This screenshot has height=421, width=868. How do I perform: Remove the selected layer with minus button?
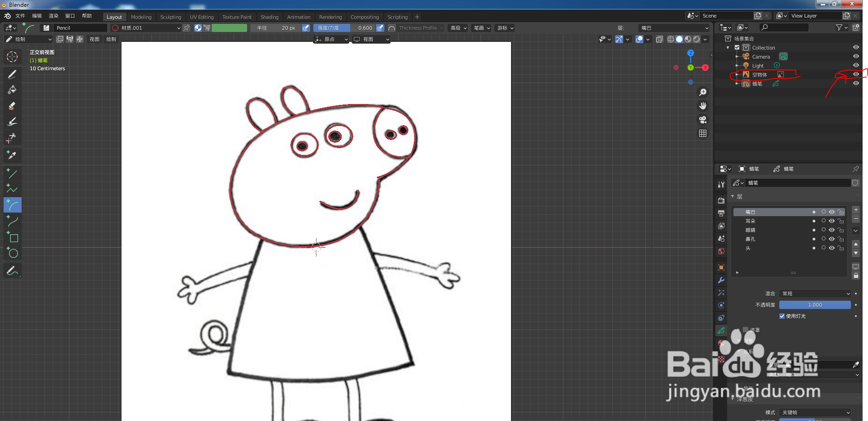(x=856, y=219)
